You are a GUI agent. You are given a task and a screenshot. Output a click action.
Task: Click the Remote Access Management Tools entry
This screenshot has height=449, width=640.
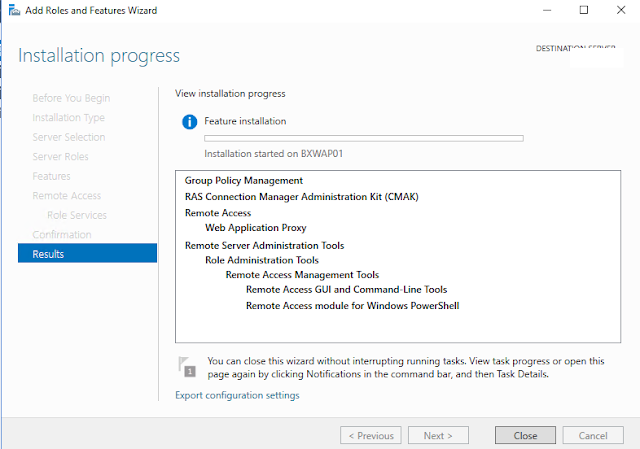[302, 275]
